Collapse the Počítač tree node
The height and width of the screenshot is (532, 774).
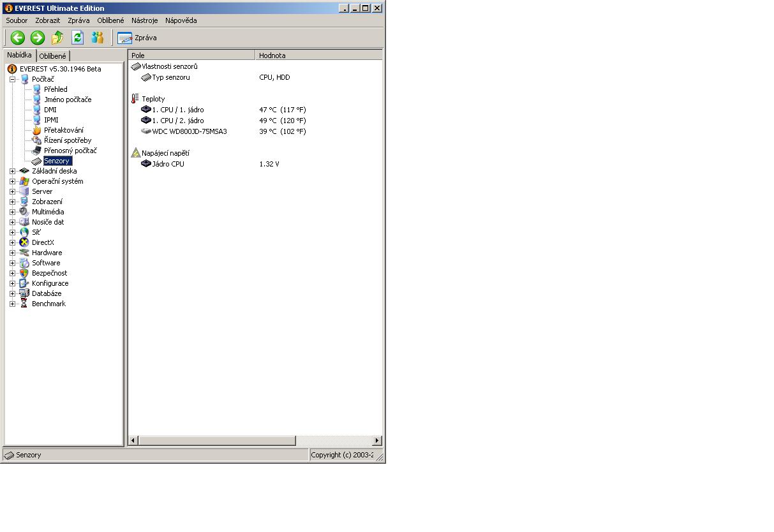12,79
